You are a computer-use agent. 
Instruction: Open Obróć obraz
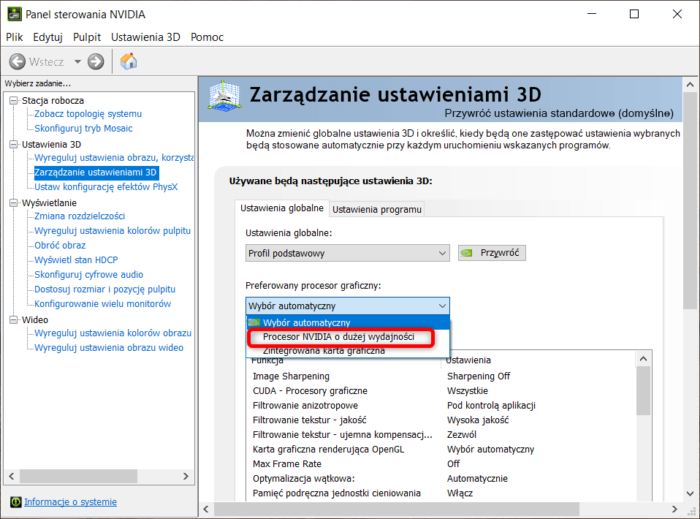coord(60,245)
